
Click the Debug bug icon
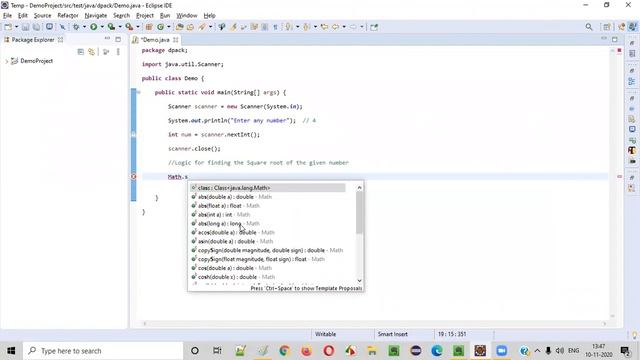(76, 27)
